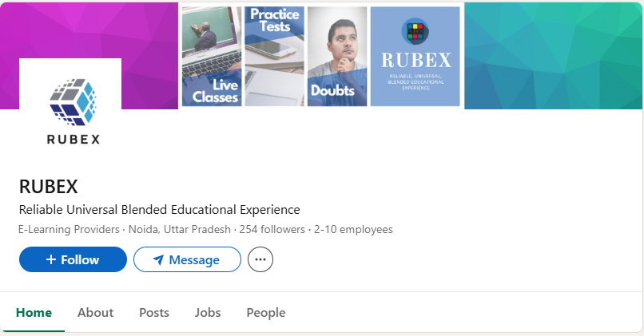Viewport: 644px width, 336px height.
Task: Click the Rubik's cube icon in banner
Action: coord(414,33)
